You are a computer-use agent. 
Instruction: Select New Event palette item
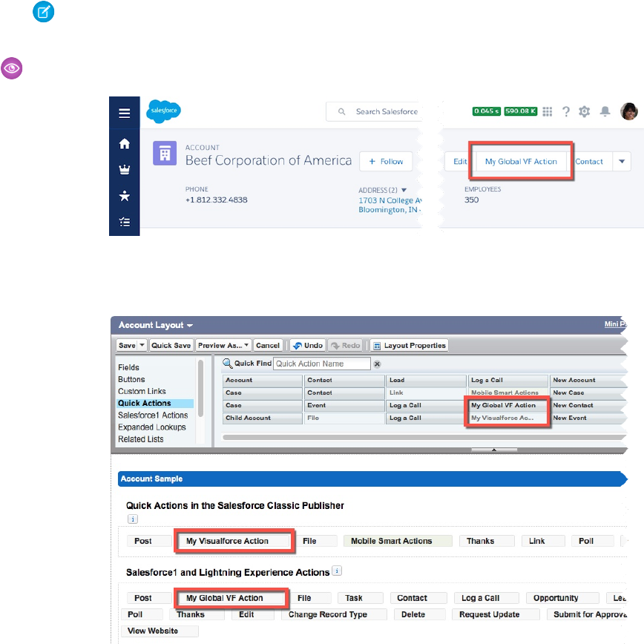tap(588, 418)
